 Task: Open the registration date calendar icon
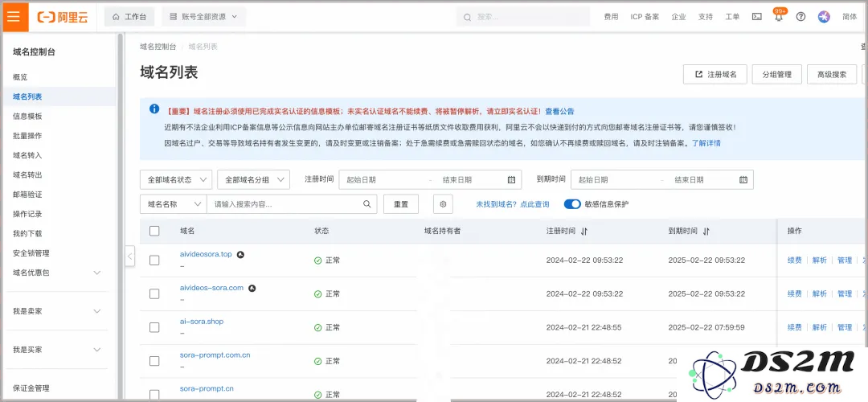pyautogui.click(x=511, y=179)
